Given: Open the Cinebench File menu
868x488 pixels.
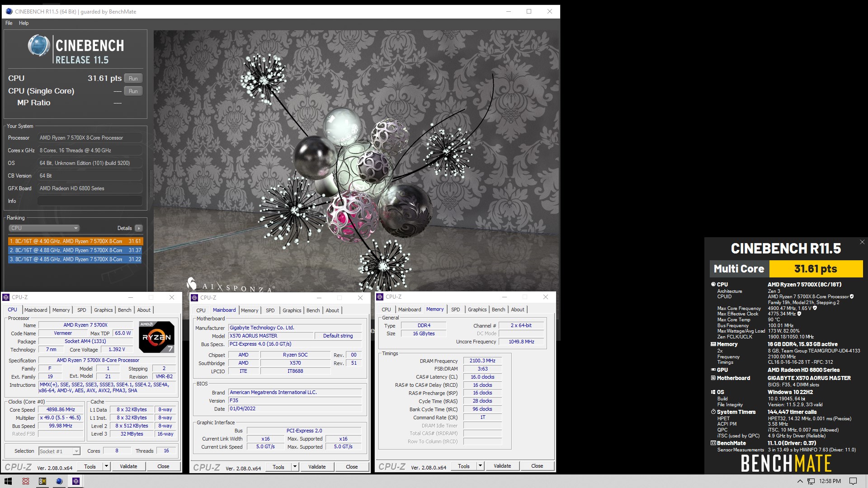Looking at the screenshot, I should click(x=9, y=23).
